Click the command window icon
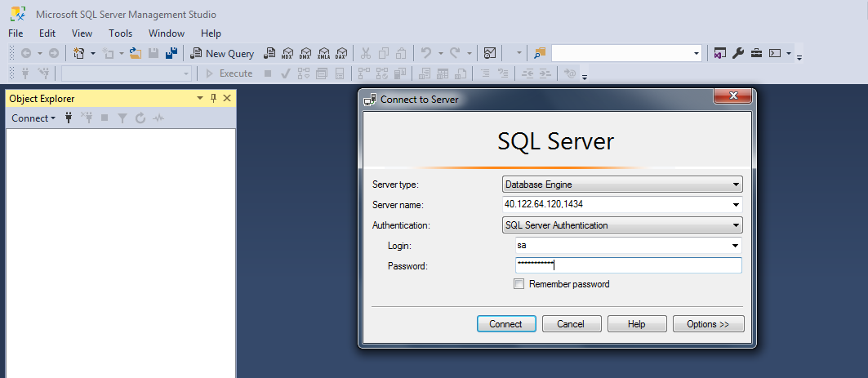This screenshot has height=378, width=868. tap(775, 53)
